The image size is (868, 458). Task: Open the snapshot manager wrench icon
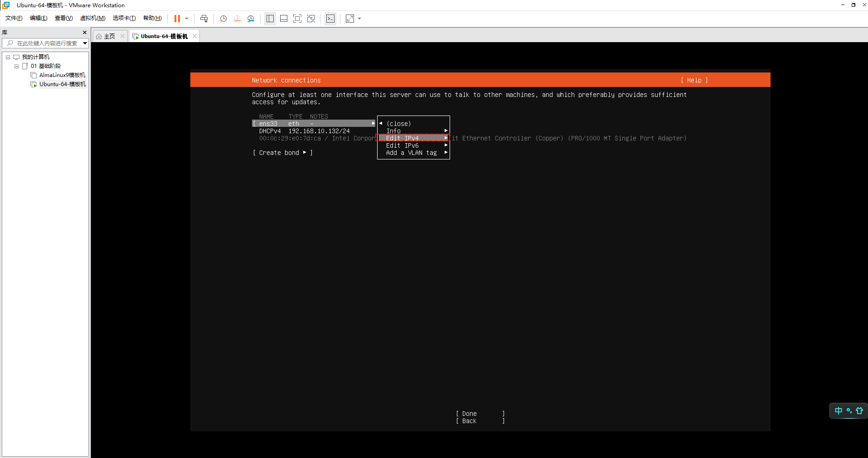click(x=251, y=19)
